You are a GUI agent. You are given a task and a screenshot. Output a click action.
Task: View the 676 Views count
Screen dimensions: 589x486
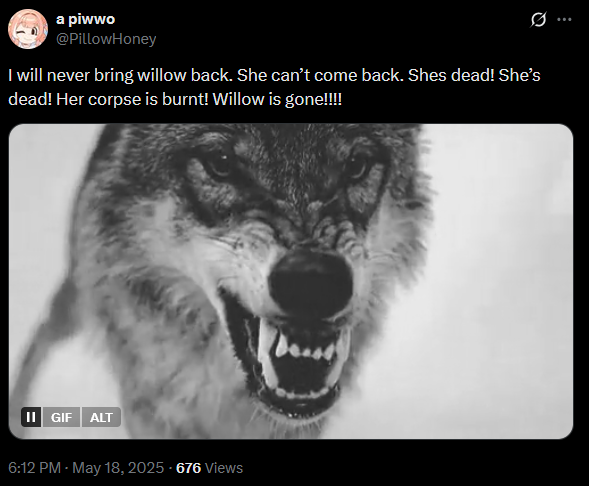(210, 468)
